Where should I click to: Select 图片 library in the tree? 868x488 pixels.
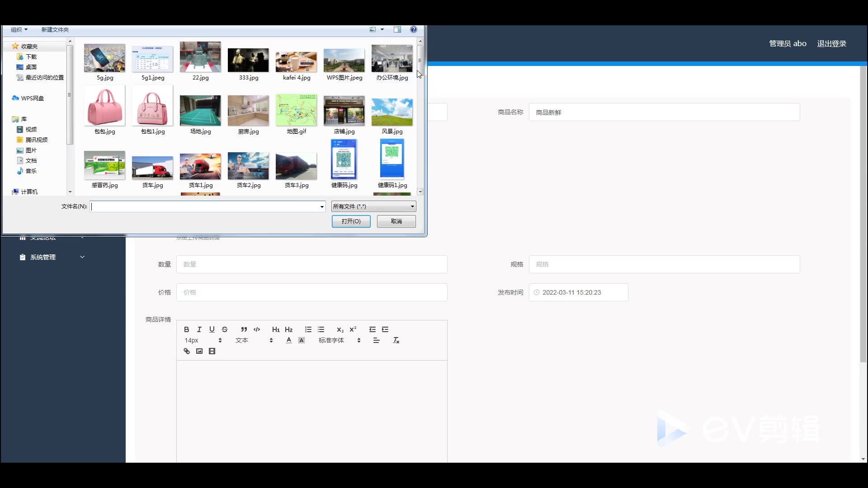click(x=31, y=150)
